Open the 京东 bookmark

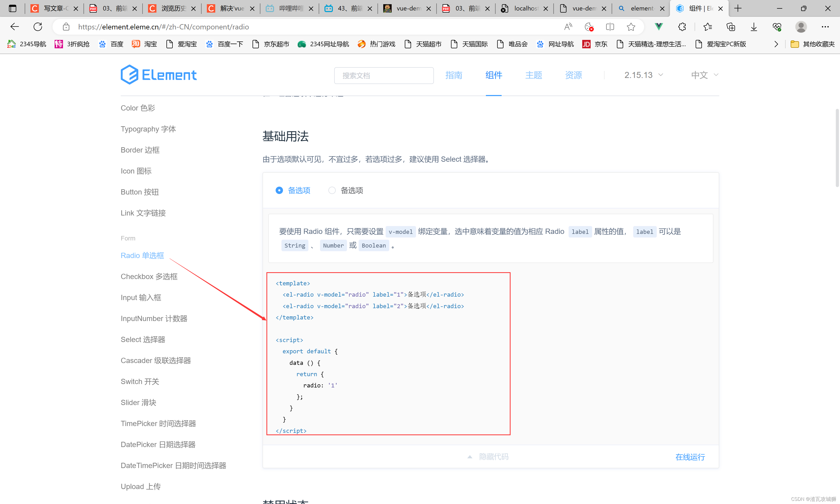(x=595, y=44)
